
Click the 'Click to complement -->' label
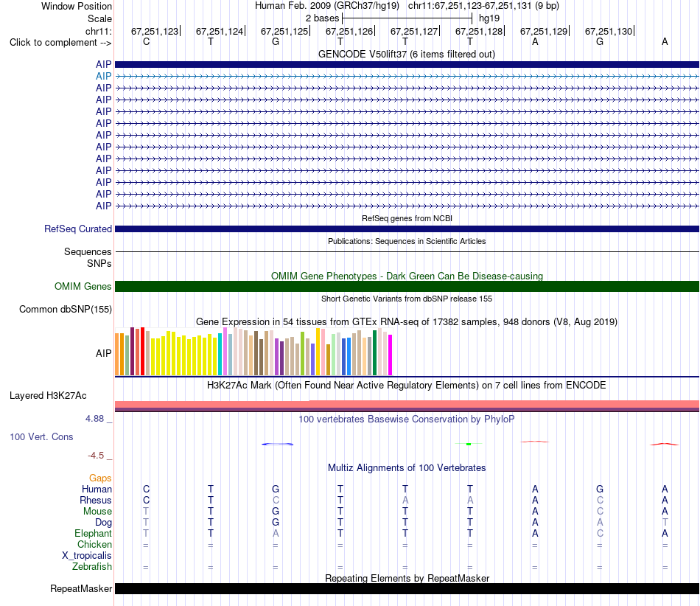[x=60, y=43]
